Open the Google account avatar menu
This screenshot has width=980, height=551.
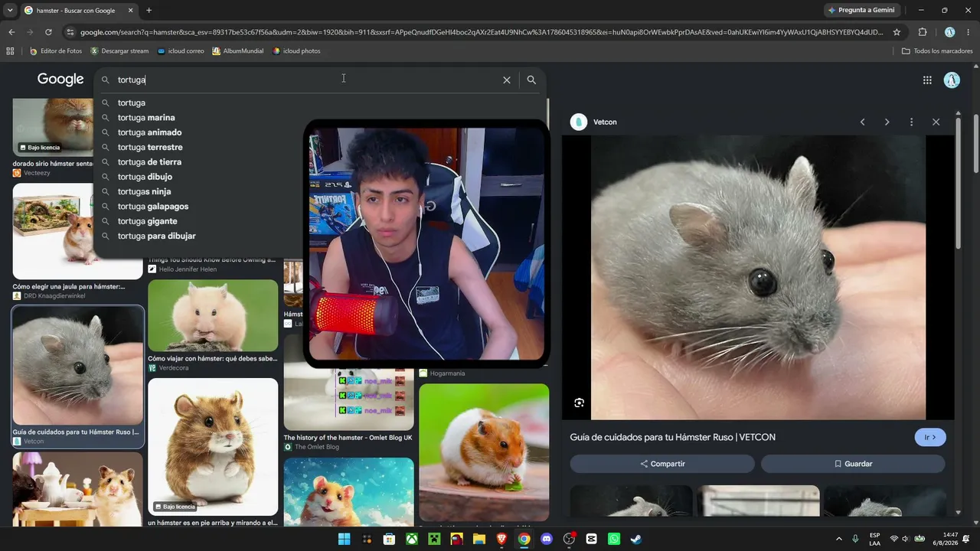click(x=952, y=80)
